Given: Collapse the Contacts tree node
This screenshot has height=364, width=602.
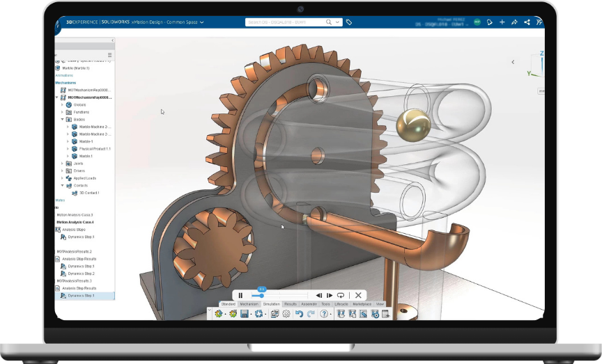Looking at the screenshot, I should pos(62,185).
